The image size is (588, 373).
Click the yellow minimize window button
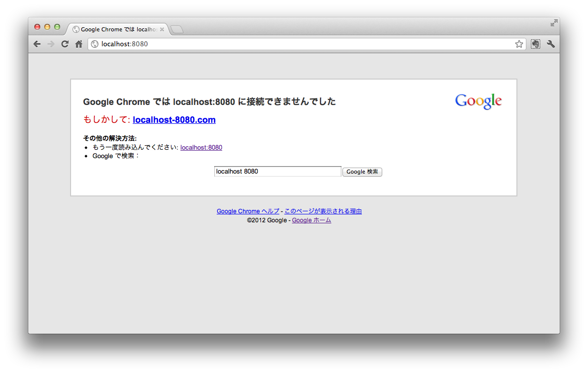[47, 27]
